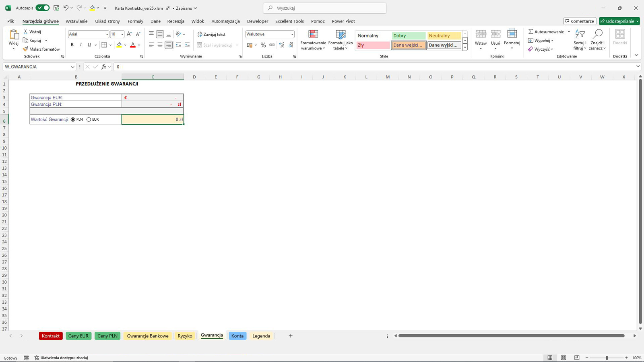Select the EUR radio button

[89, 119]
